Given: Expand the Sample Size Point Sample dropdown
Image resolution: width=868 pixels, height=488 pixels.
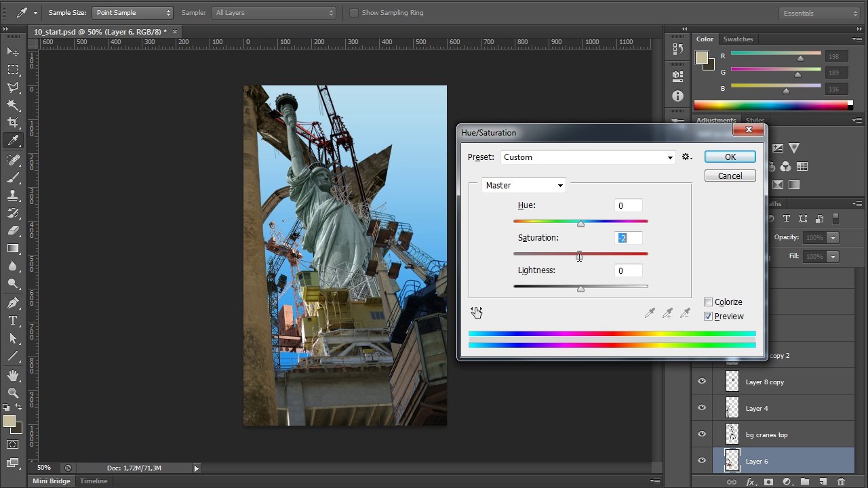Looking at the screenshot, I should [x=133, y=13].
